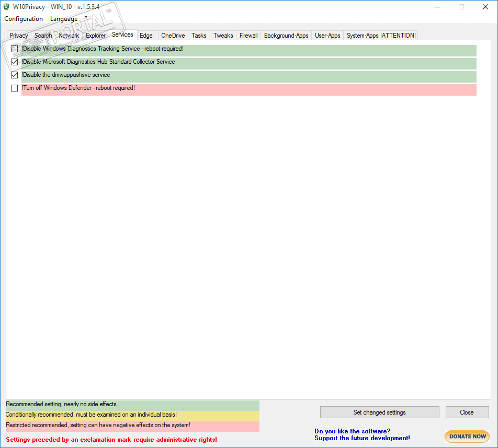Click yellow 'Conditionally recommended' legend row
This screenshot has width=498, height=448.
pos(132,416)
